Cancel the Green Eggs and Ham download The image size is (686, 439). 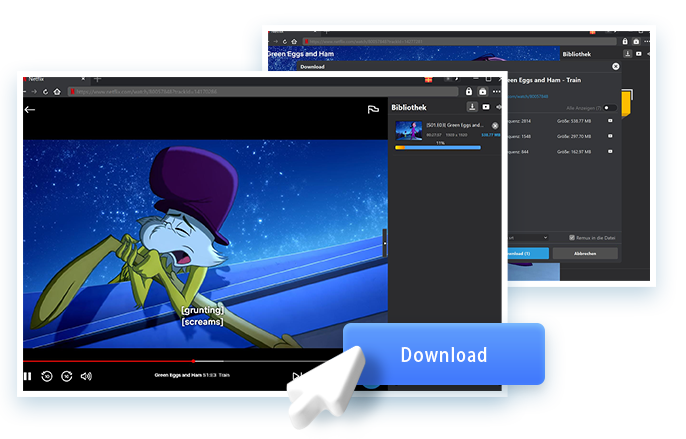pos(495,126)
